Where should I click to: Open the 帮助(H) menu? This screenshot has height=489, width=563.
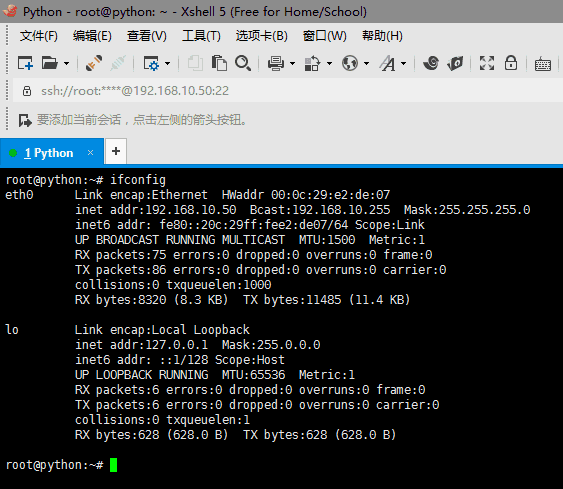382,36
